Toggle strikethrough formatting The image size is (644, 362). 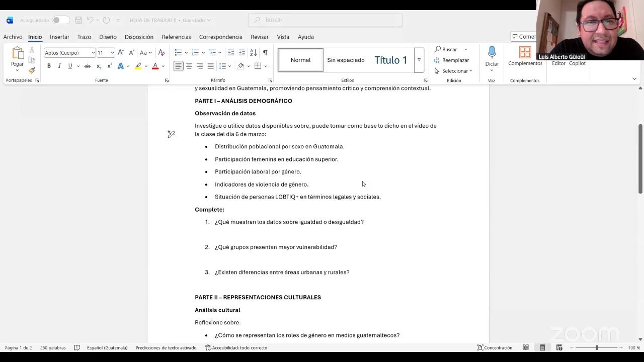click(x=88, y=66)
